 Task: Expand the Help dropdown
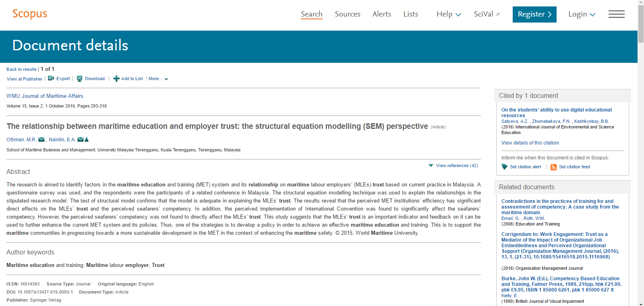[x=449, y=14]
